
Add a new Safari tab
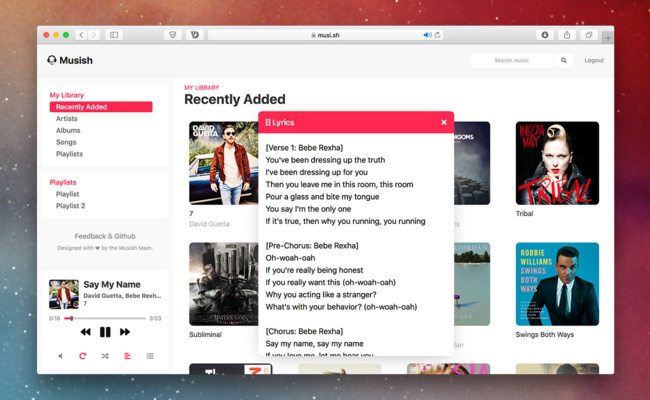click(x=608, y=38)
